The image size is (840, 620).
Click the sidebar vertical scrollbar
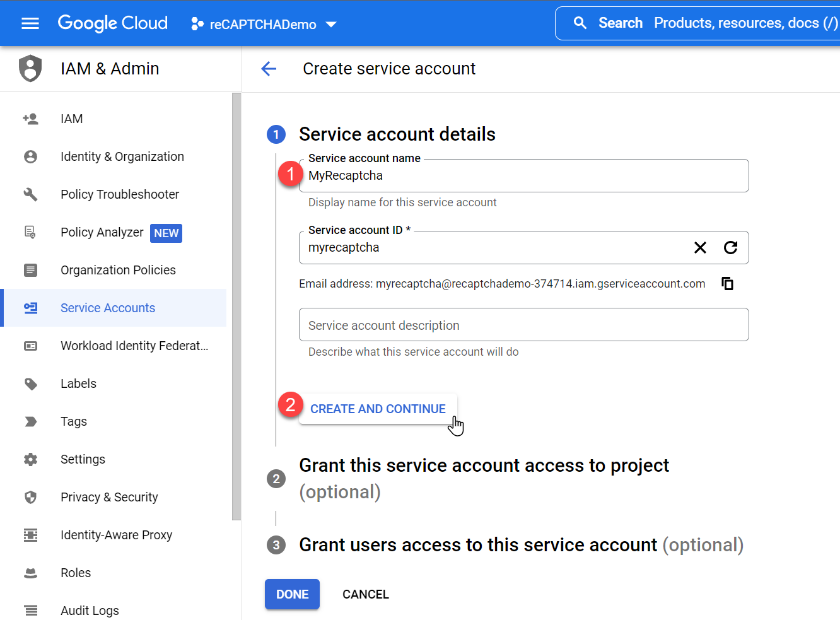coord(236,307)
